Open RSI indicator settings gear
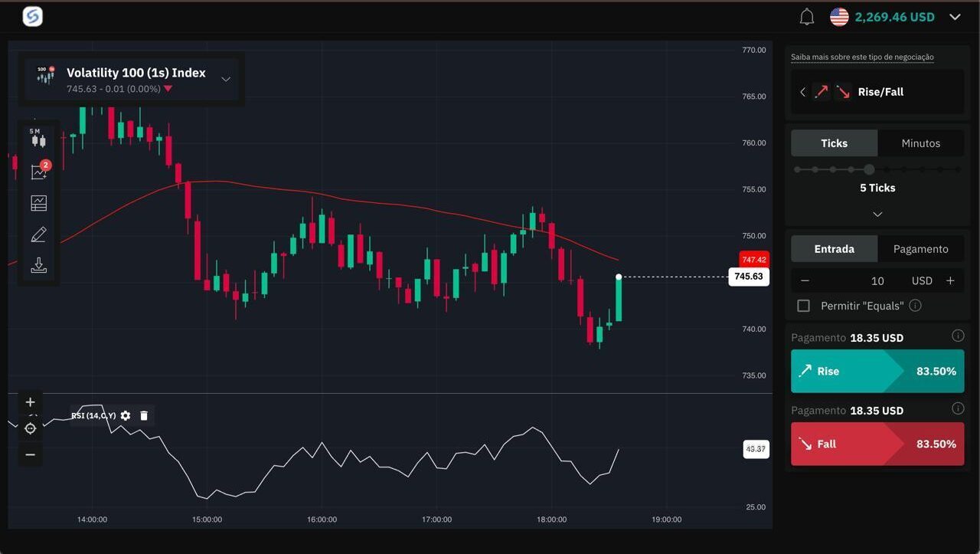Viewport: 980px width, 554px height. coord(126,415)
